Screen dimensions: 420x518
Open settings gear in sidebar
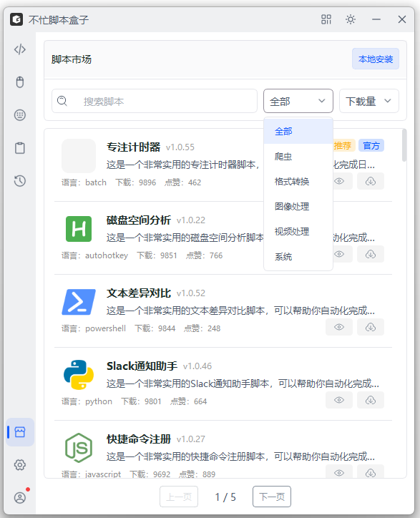[20, 465]
